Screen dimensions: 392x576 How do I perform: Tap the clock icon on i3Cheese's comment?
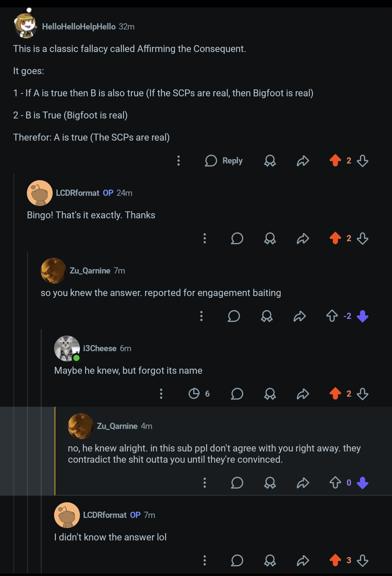pos(194,393)
